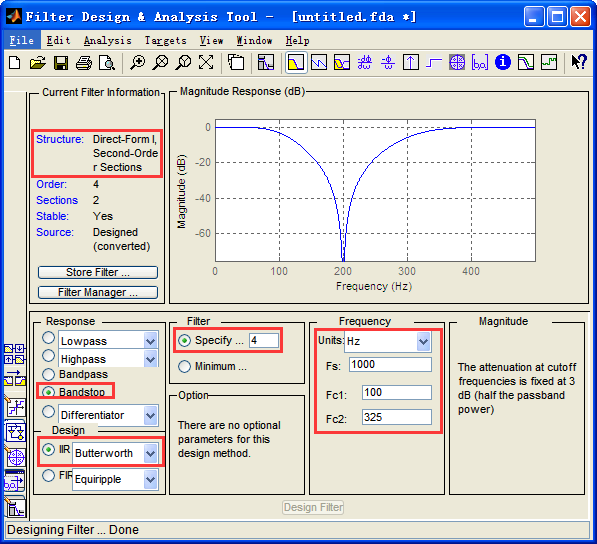The width and height of the screenshot is (597, 544).
Task: Open the Design Filter sidebar panel
Action: [15, 507]
